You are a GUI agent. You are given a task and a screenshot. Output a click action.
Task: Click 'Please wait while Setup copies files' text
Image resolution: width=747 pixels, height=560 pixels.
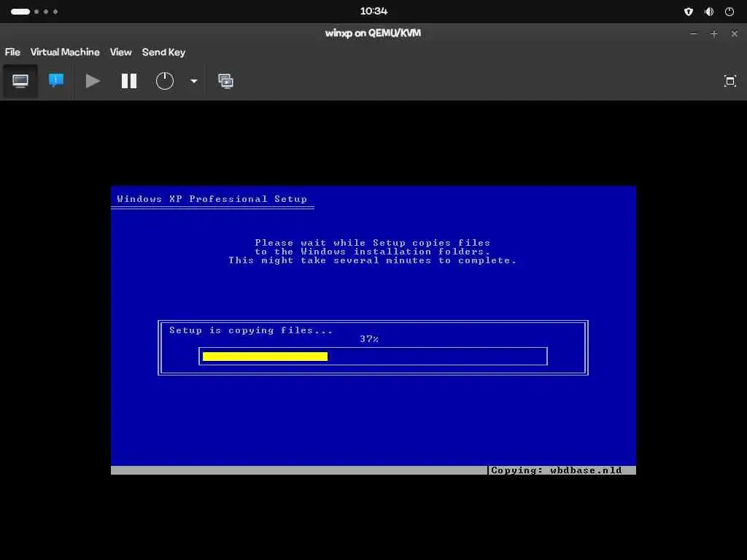tap(373, 243)
